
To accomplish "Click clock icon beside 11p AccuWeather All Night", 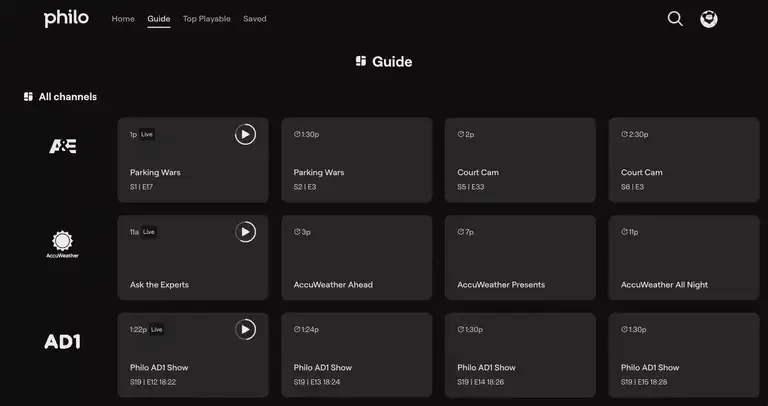I will coord(624,232).
